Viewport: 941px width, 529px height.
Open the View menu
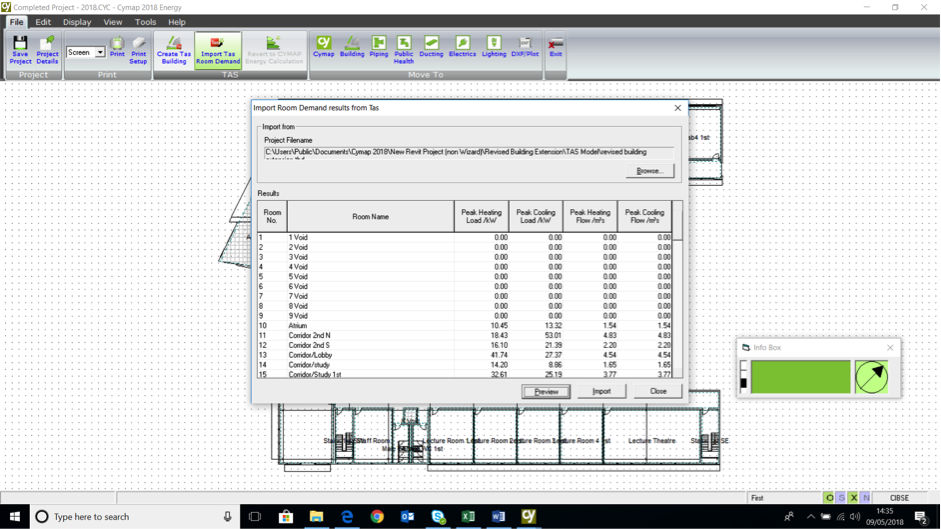coord(112,22)
